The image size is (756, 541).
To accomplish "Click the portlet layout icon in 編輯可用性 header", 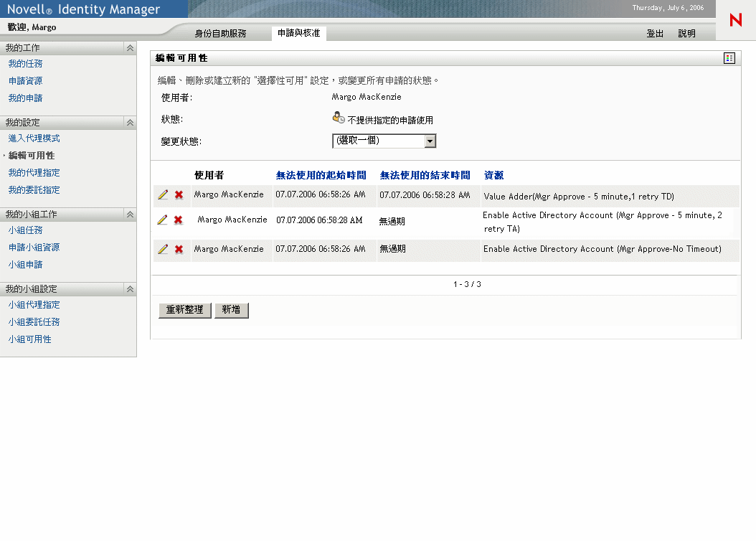I will point(729,58).
